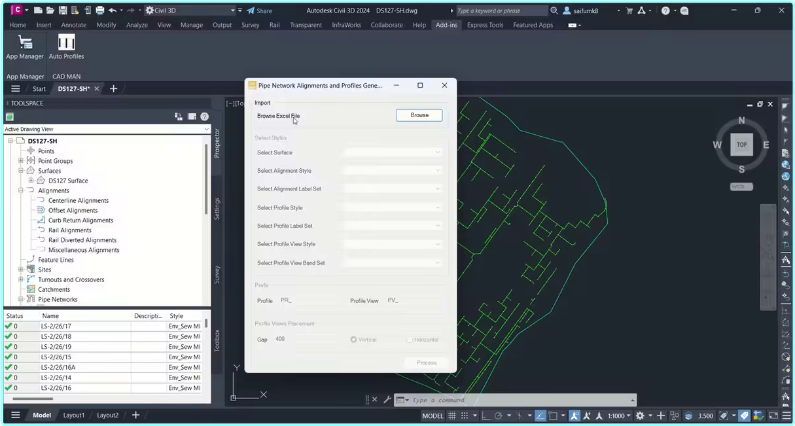This screenshot has height=426, width=795.
Task: Click the Clean Screen icon in status bar
Action: coord(773,416)
